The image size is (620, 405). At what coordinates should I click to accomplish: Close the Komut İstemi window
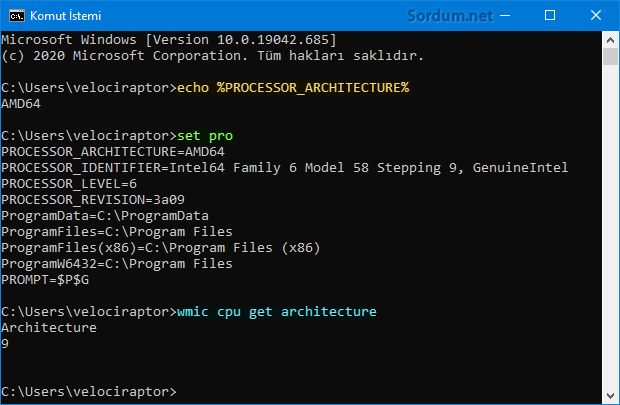tap(595, 16)
